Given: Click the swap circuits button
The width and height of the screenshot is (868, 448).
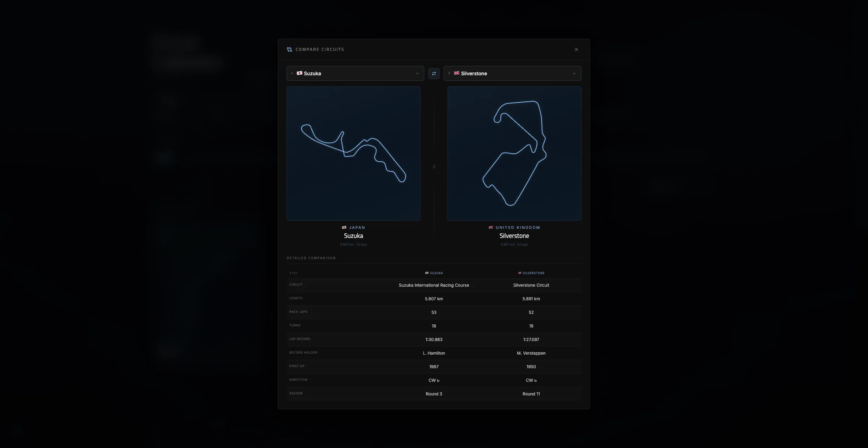Looking at the screenshot, I should pyautogui.click(x=434, y=73).
